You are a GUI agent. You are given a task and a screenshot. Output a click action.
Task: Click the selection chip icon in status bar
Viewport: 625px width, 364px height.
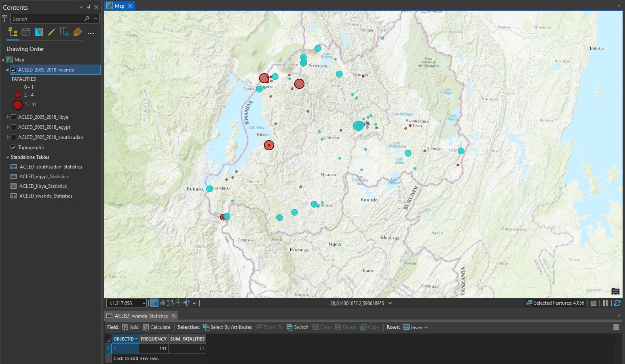click(593, 303)
